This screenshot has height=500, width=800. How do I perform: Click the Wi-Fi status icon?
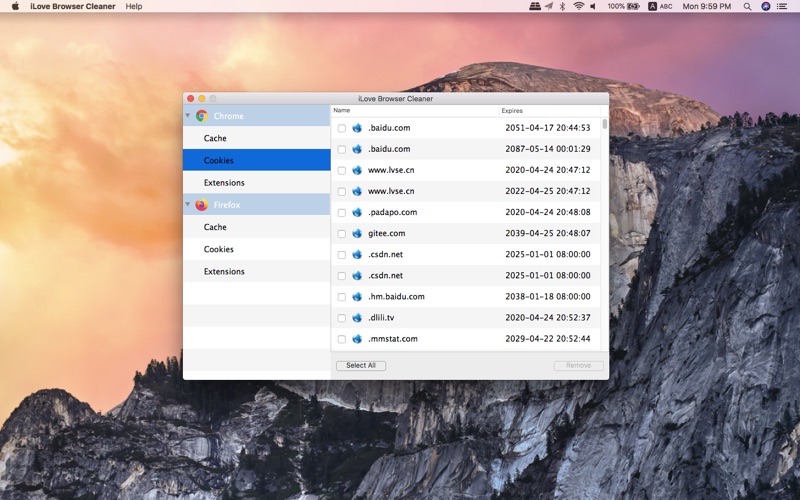578,6
